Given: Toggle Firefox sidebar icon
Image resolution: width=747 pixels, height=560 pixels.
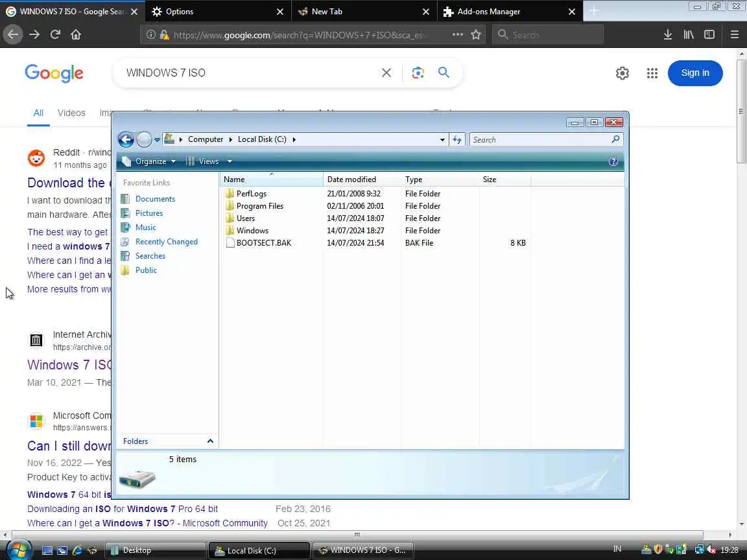Looking at the screenshot, I should pos(709,34).
